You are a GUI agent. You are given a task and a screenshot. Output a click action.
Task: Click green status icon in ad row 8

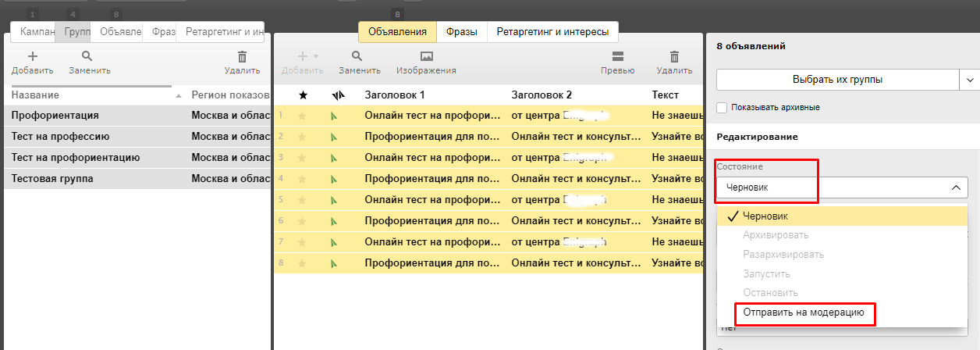pos(334,263)
